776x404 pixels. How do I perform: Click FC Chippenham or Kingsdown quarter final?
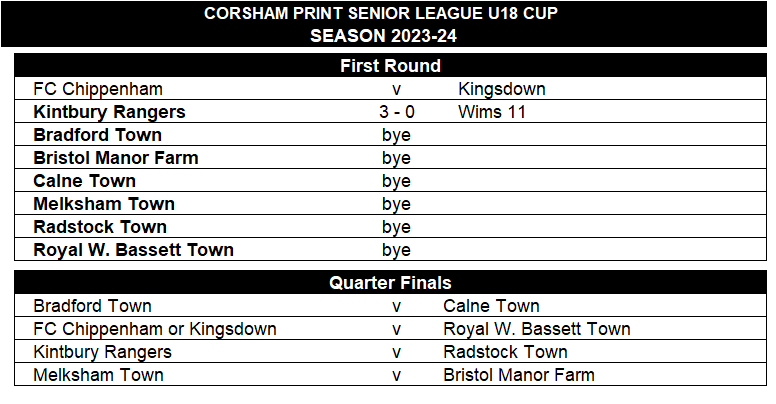point(154,329)
